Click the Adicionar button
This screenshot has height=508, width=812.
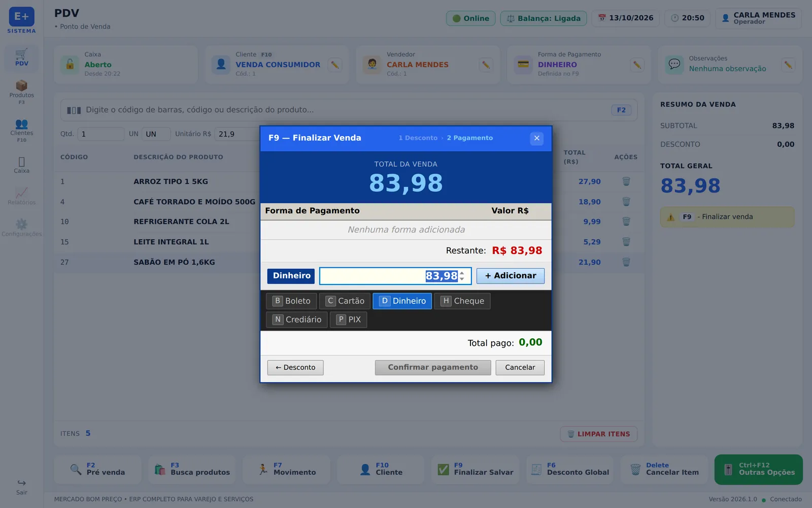click(510, 276)
